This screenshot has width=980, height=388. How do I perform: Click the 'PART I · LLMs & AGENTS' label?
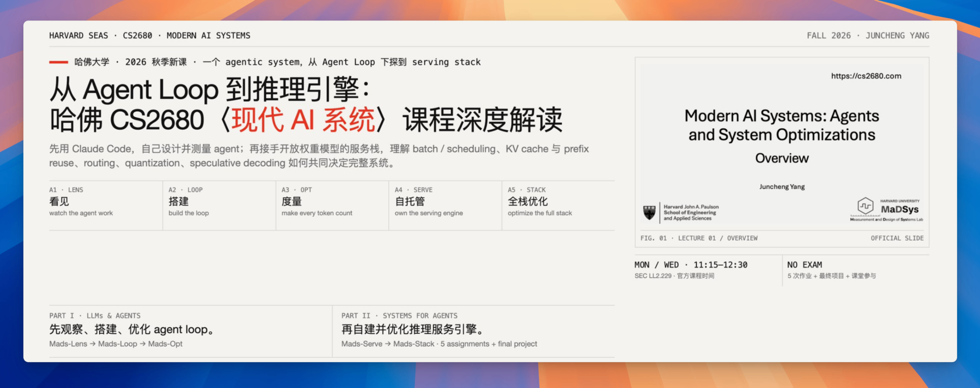pyautogui.click(x=95, y=316)
